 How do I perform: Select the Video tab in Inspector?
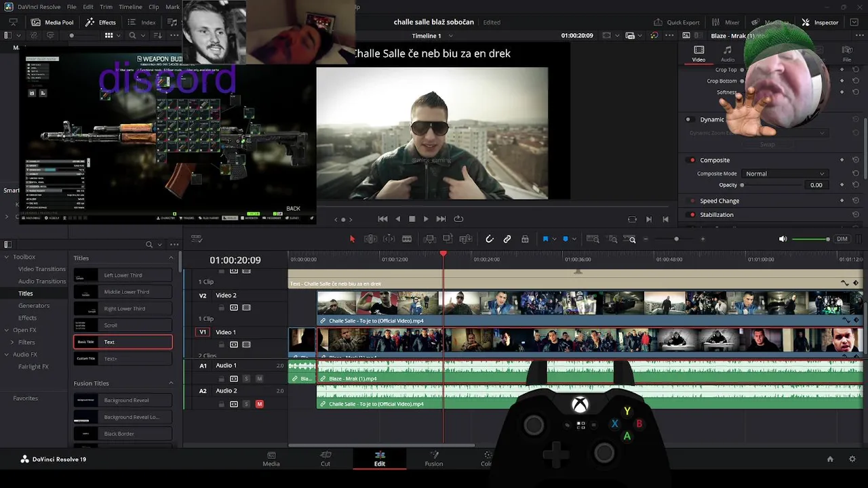point(698,54)
